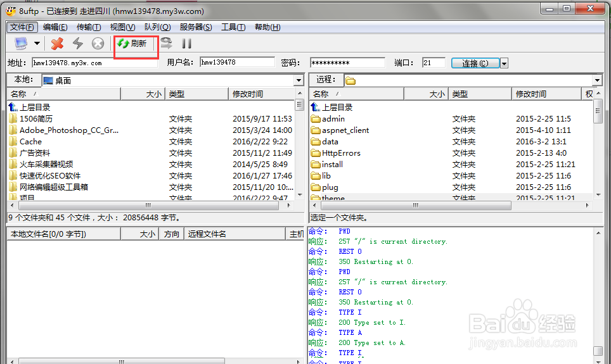
Task: Sort local list by 类型 column
Action: (x=196, y=94)
